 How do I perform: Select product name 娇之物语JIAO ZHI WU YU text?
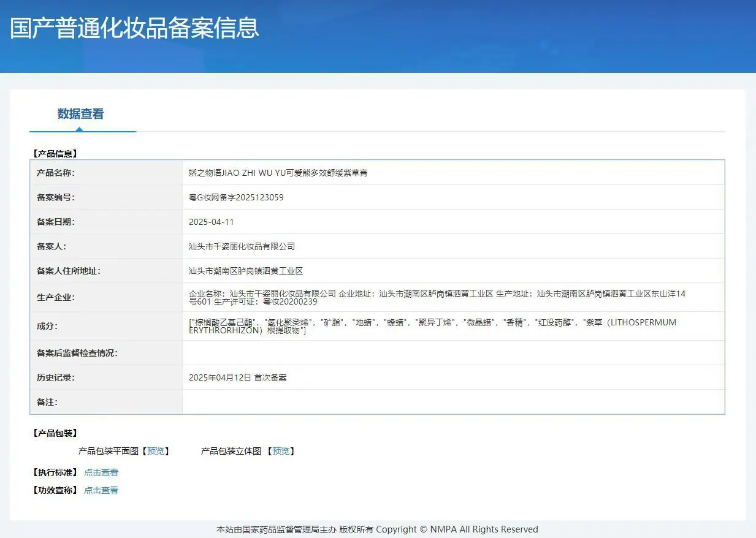pyautogui.click(x=278, y=173)
